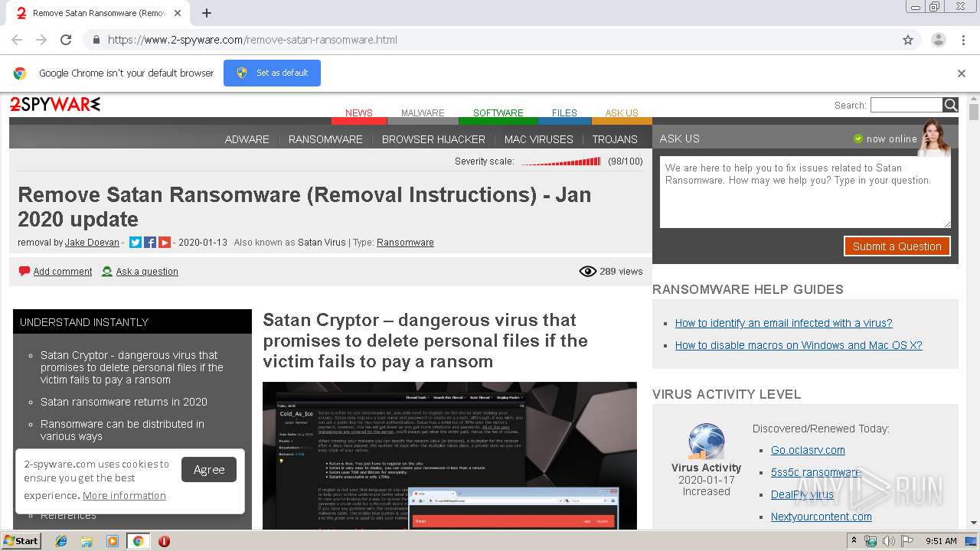Select BROWSER HIJACKER category
The width and height of the screenshot is (980, 551).
click(x=433, y=139)
